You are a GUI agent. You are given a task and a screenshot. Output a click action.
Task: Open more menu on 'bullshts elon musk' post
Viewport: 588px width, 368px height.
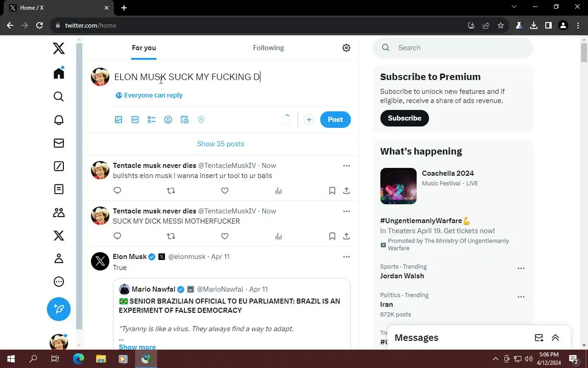tap(346, 166)
